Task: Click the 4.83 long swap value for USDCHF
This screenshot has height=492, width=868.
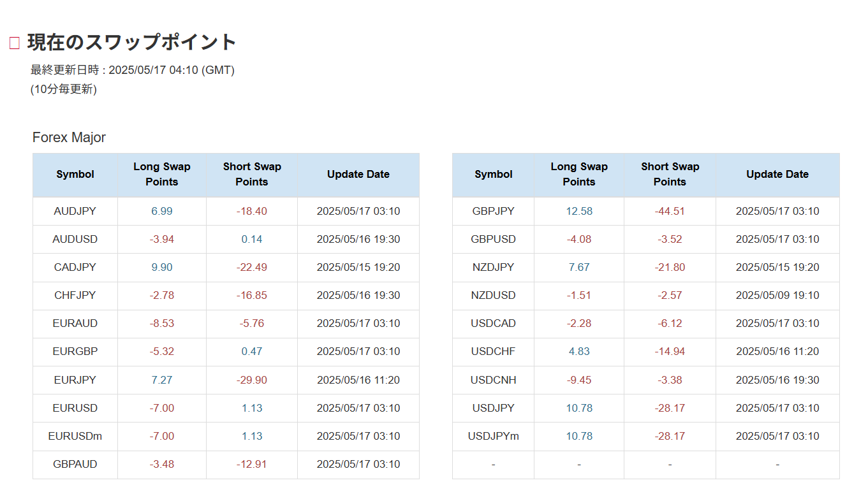Action: coord(578,352)
